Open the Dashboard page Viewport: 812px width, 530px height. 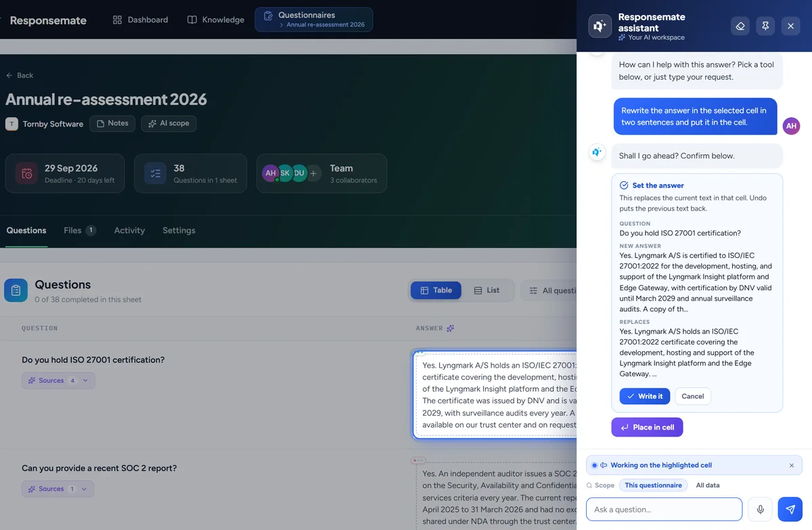coord(140,20)
